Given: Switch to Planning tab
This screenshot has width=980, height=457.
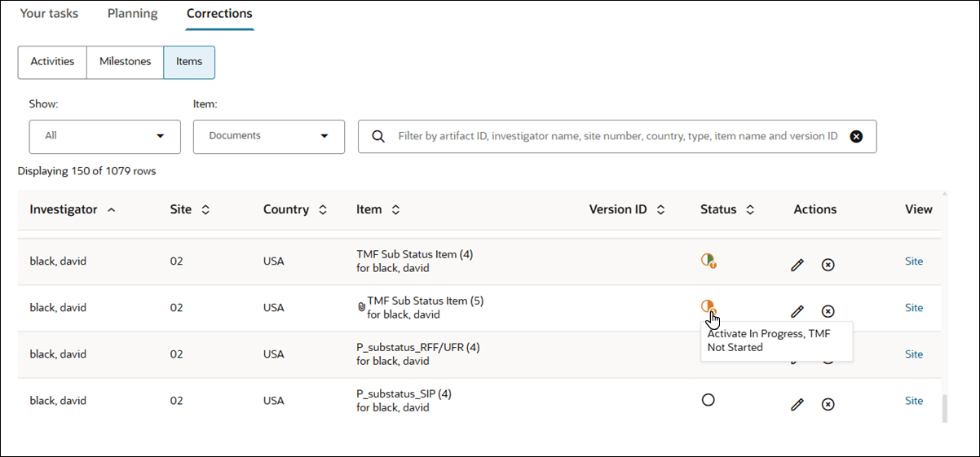Looking at the screenshot, I should [x=133, y=13].
